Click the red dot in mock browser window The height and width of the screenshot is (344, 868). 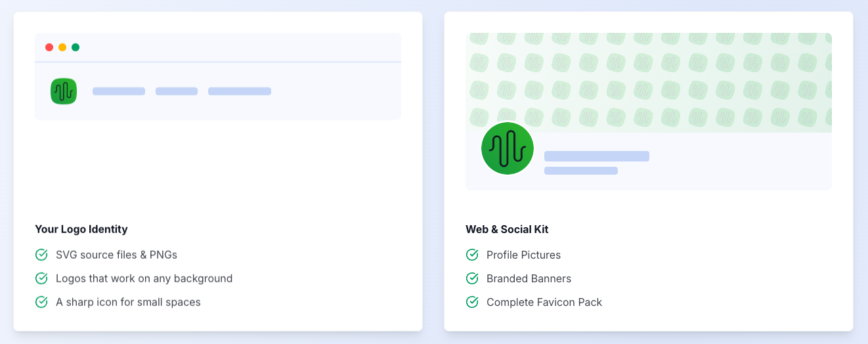point(49,47)
